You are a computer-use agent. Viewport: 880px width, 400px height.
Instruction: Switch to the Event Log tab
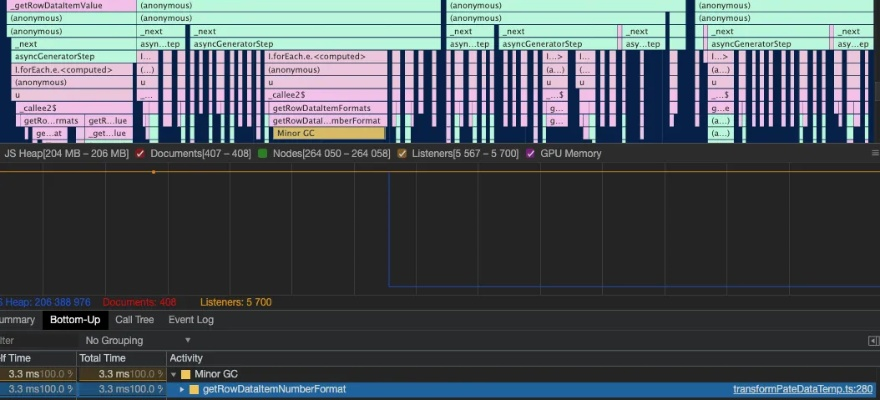point(190,320)
